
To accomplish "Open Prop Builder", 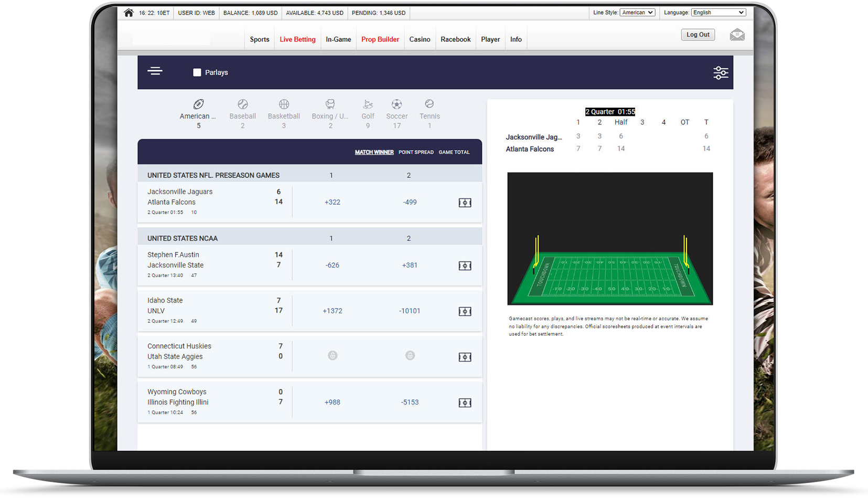I will (380, 39).
